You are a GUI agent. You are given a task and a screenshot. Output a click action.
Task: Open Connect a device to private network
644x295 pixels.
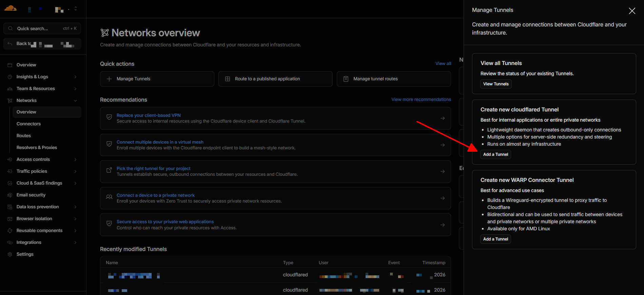(156, 195)
